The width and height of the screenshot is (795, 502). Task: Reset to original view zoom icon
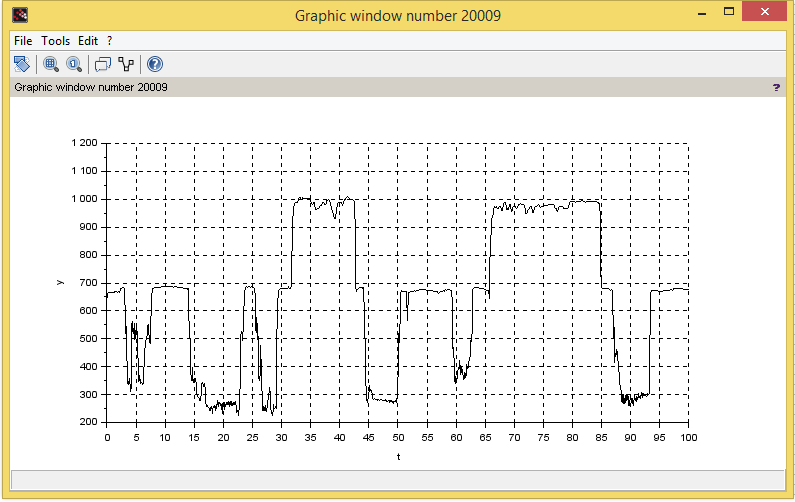[x=74, y=65]
